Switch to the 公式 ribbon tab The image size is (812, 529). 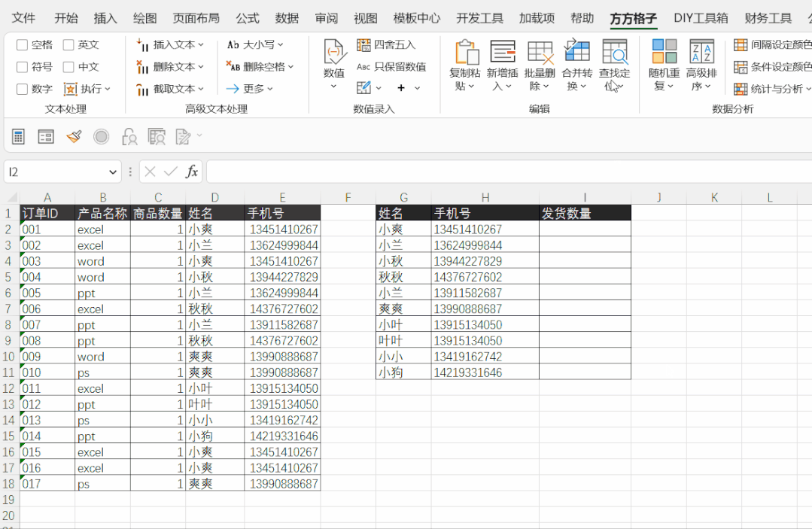point(247,18)
